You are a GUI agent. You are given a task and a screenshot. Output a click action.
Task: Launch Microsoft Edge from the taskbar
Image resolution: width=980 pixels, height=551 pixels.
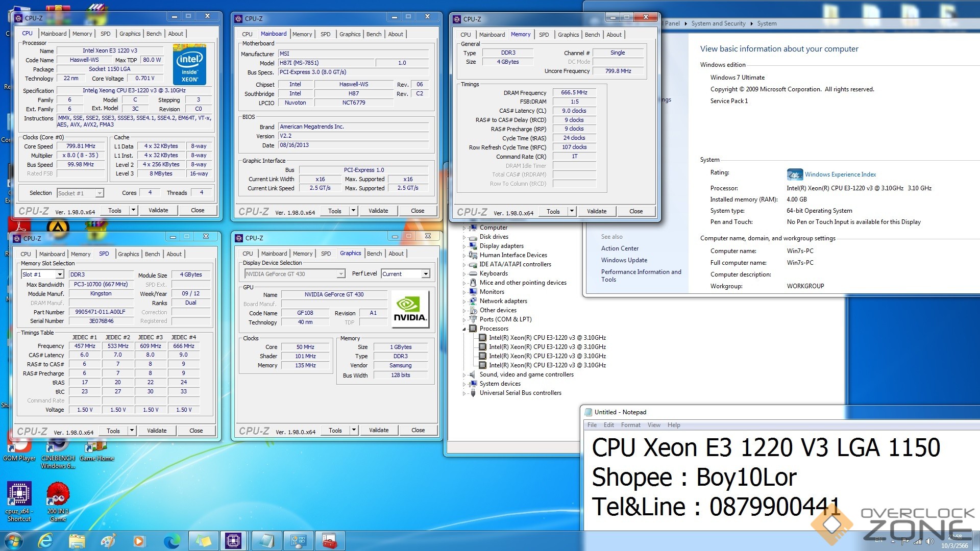tap(171, 541)
